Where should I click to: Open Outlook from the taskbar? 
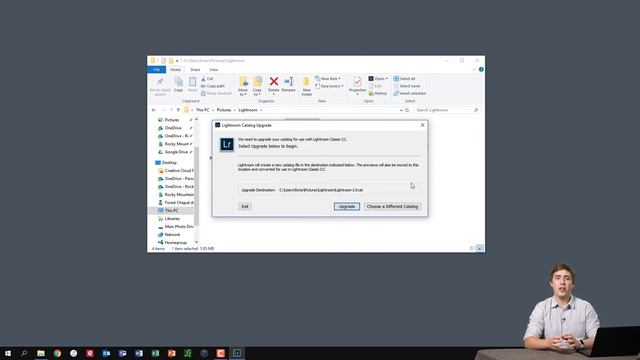[106, 353]
